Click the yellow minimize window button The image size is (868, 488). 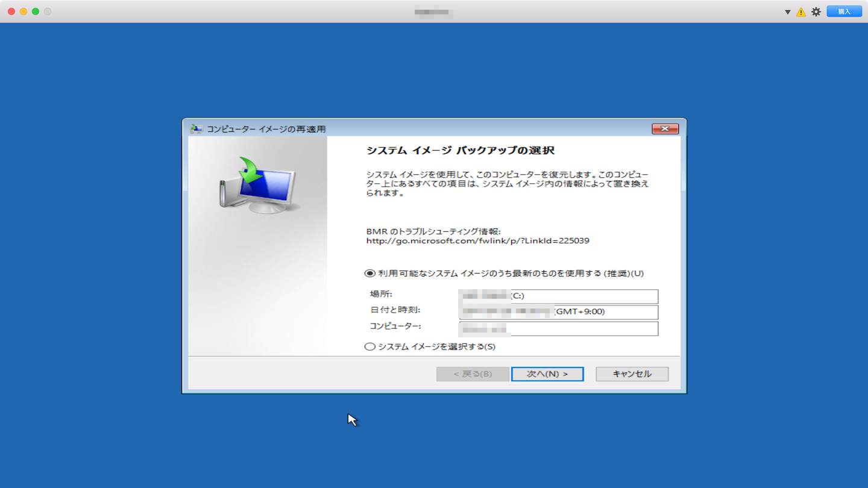[x=24, y=11]
